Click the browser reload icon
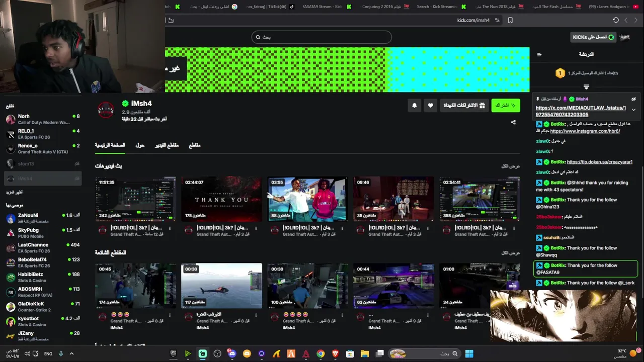 tap(616, 20)
